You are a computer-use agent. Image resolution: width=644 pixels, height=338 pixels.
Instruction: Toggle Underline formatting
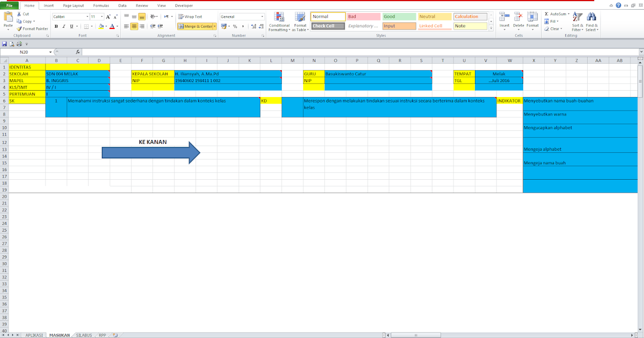pyautogui.click(x=71, y=26)
